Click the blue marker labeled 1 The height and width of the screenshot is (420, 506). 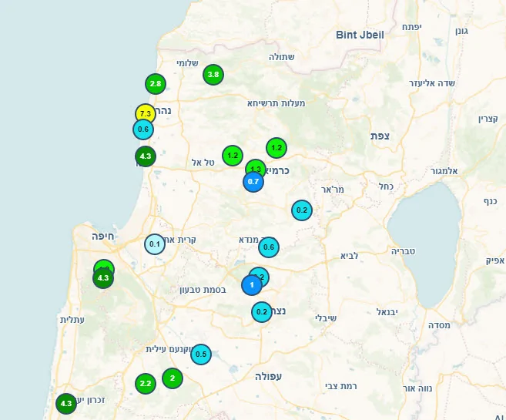(251, 285)
